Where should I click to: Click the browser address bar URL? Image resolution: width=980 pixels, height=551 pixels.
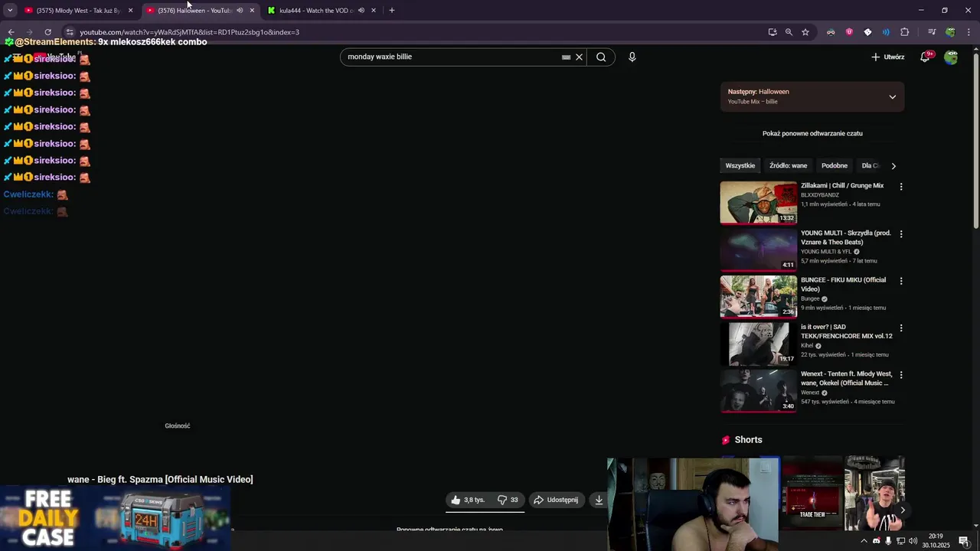point(189,32)
